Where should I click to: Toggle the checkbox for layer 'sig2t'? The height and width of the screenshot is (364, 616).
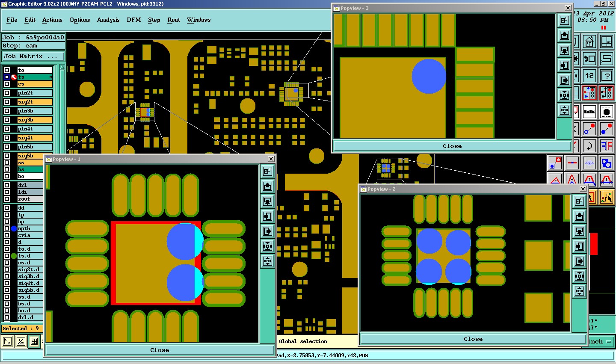7,102
